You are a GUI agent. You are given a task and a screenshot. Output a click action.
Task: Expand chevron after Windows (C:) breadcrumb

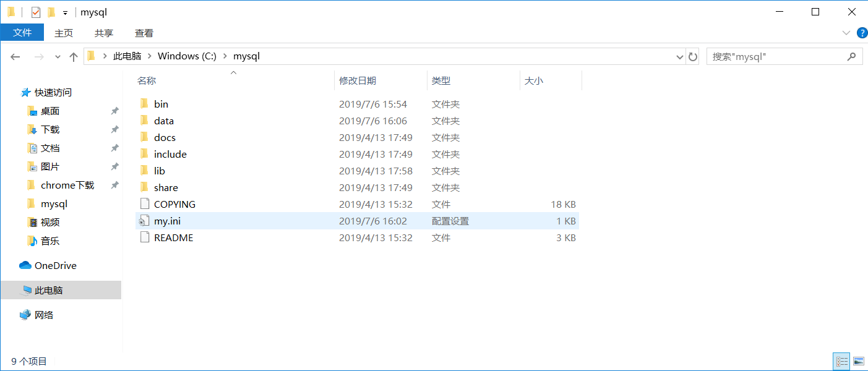point(225,56)
